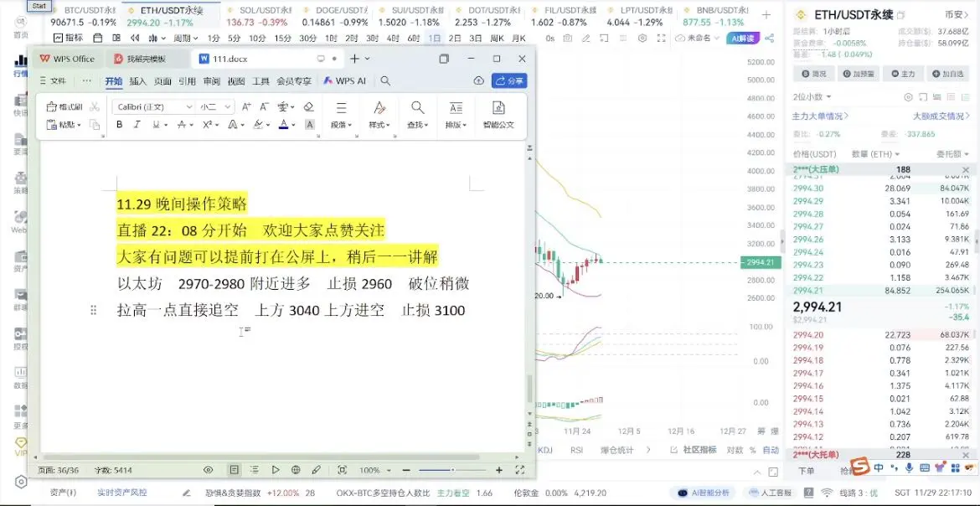The image size is (980, 506).
Task: Select the RSI indicator tab
Action: [x=576, y=450]
